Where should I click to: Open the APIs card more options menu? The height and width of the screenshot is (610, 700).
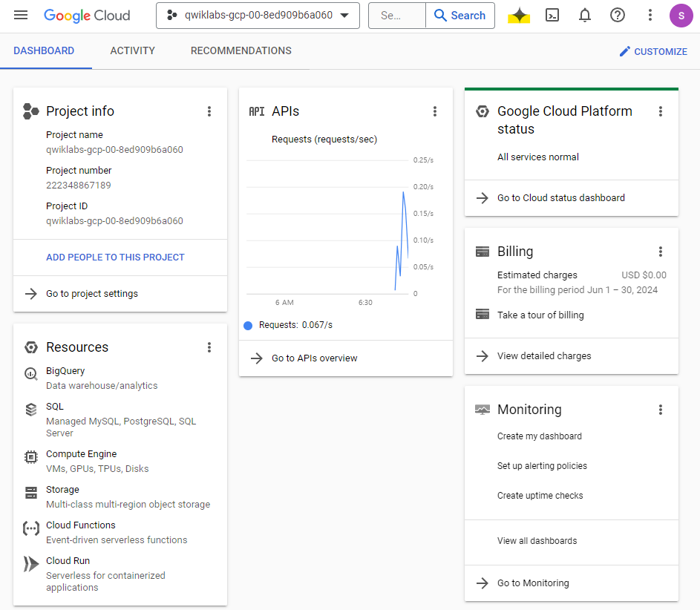click(435, 111)
